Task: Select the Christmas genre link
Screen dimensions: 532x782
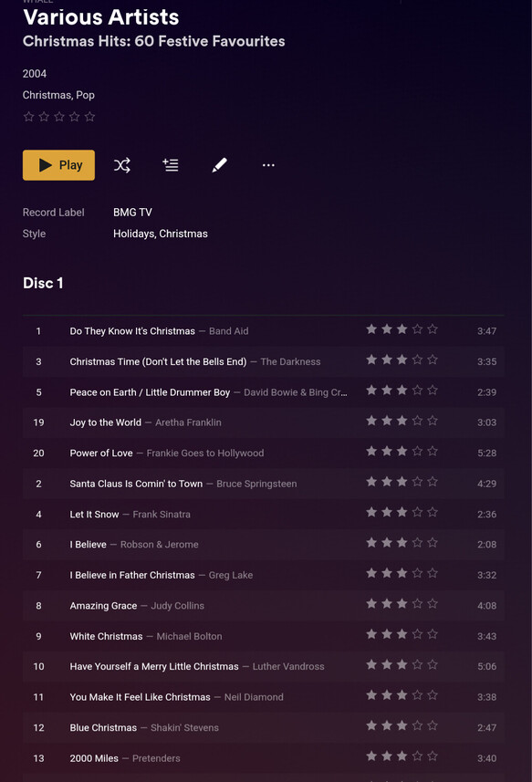Action: [x=47, y=95]
